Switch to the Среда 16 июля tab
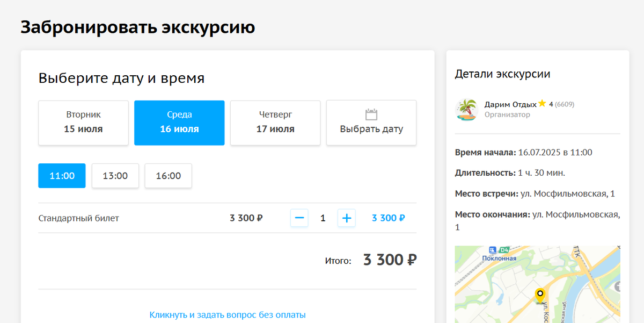This screenshot has width=644, height=323. pyautogui.click(x=179, y=123)
